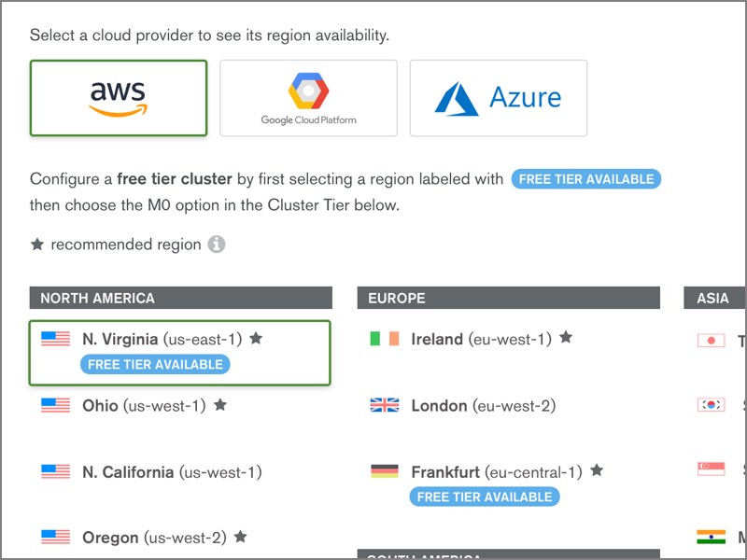
Task: Click the Irish flag icon
Action: pyautogui.click(x=384, y=339)
